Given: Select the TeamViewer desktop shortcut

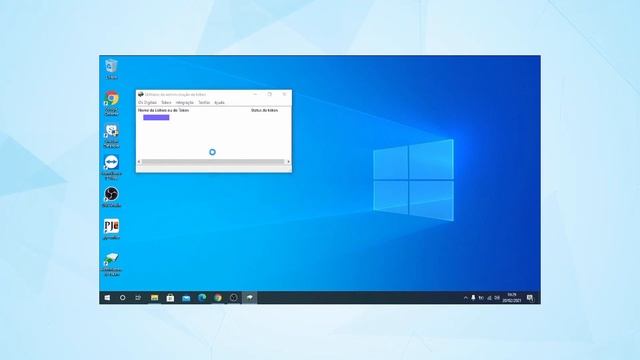Looking at the screenshot, I should pos(111,167).
